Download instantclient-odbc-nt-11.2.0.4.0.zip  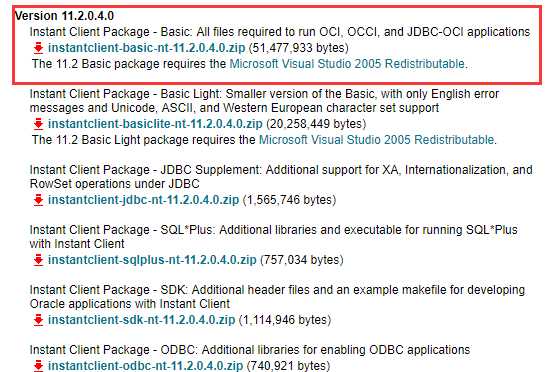click(145, 366)
